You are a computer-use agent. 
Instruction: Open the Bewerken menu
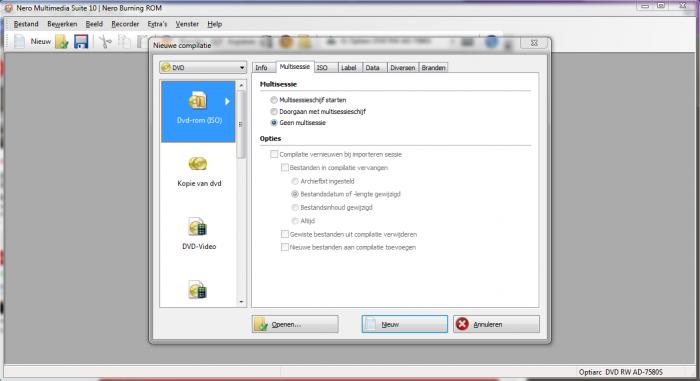(62, 24)
